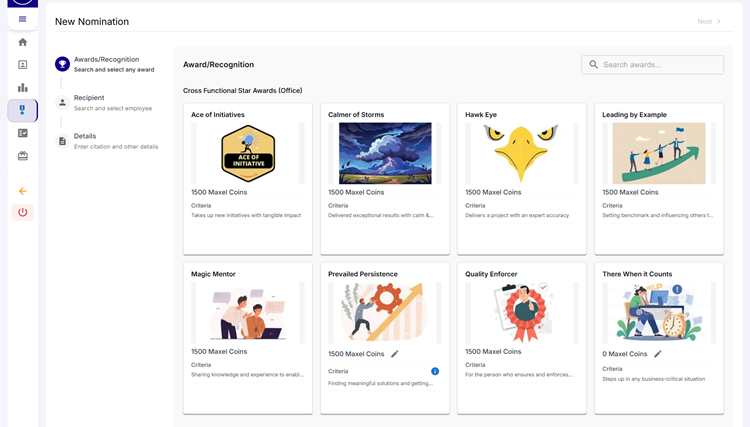Click the New Nomination page title
The image size is (750, 427).
(92, 22)
